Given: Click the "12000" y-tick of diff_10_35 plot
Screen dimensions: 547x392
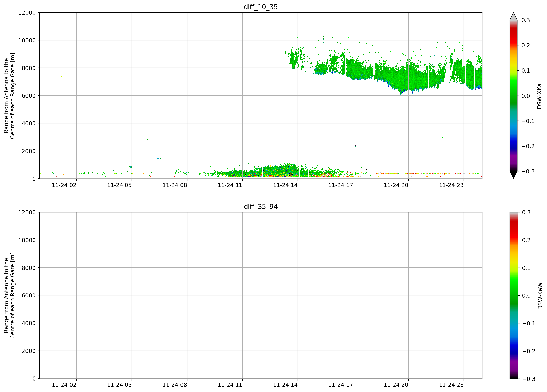Looking at the screenshot, I should click(x=27, y=12).
